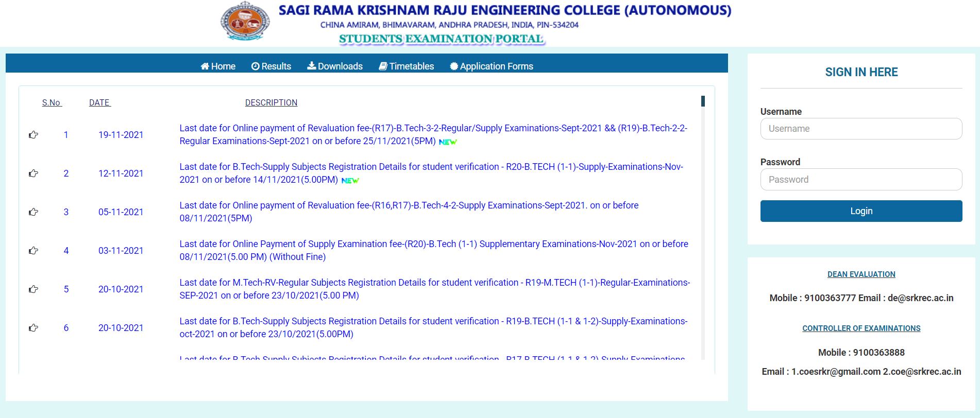980x418 pixels.
Task: Click date 05-11-2021 in row 3
Action: click(121, 212)
